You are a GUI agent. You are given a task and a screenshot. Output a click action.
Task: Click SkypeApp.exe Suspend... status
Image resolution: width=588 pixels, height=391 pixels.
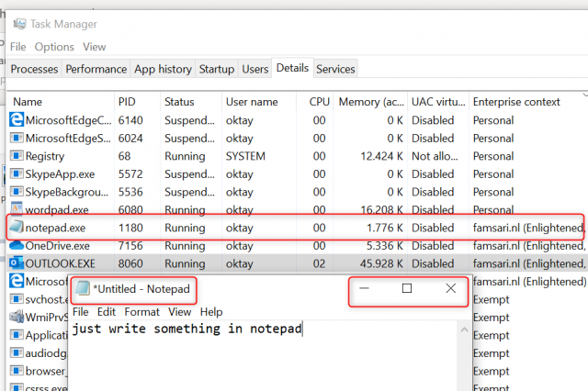tap(190, 173)
